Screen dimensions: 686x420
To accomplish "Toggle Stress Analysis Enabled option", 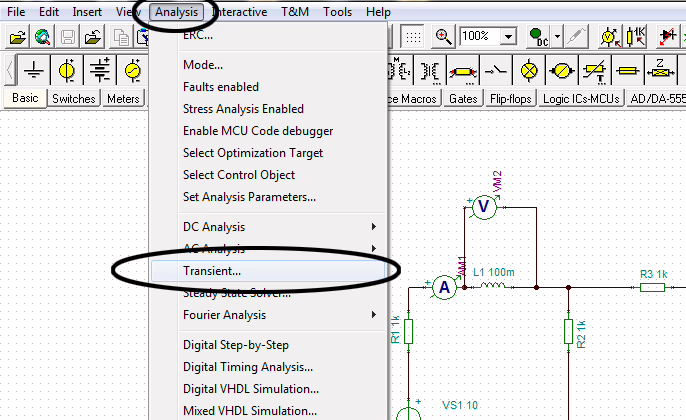I will pyautogui.click(x=243, y=109).
